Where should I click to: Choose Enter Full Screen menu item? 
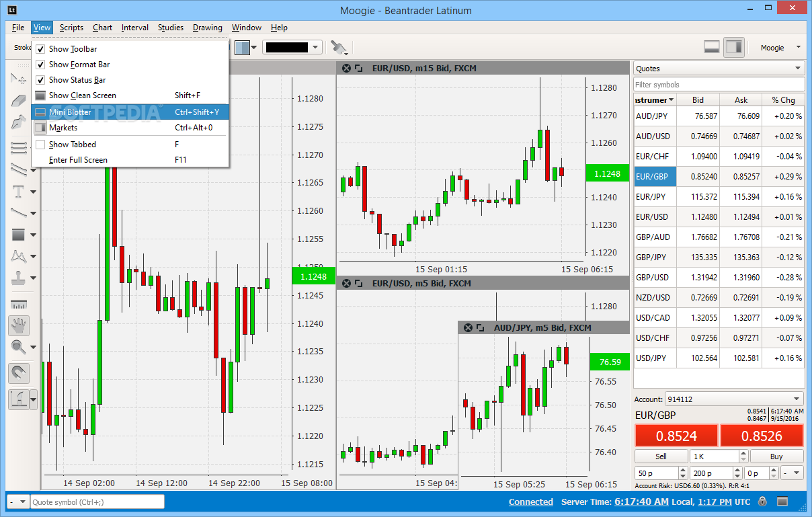click(130, 160)
